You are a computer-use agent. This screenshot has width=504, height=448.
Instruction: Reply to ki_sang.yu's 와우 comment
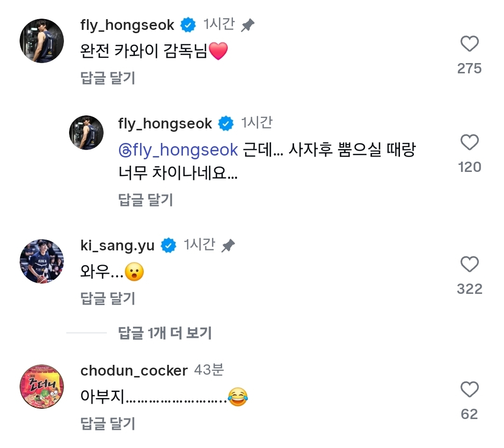coord(108,298)
